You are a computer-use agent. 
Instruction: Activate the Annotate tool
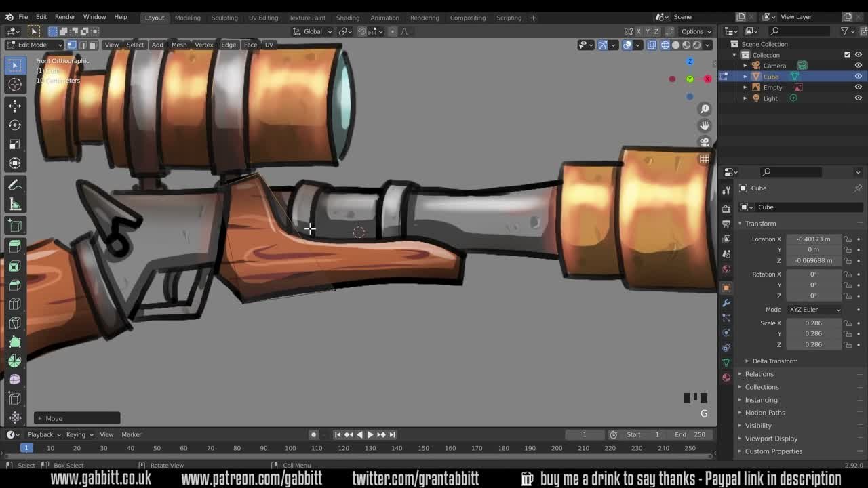(15, 184)
